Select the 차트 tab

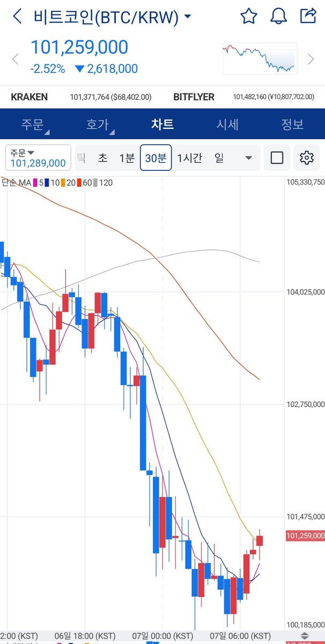(162, 125)
